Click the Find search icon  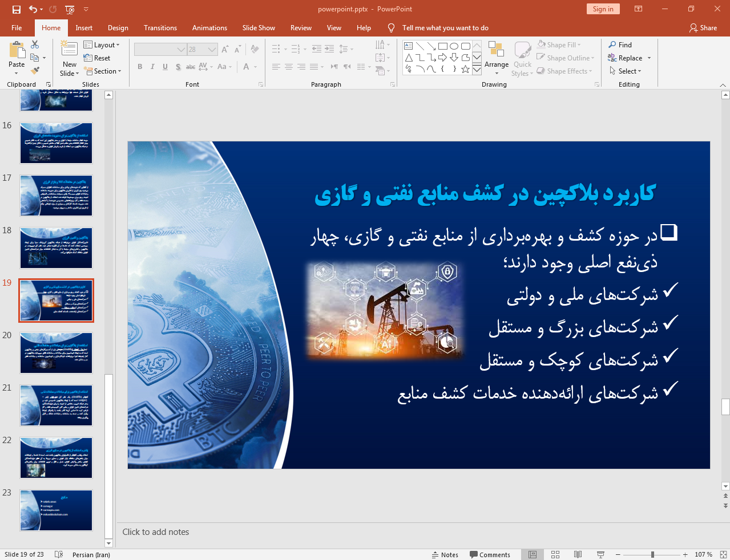click(620, 44)
